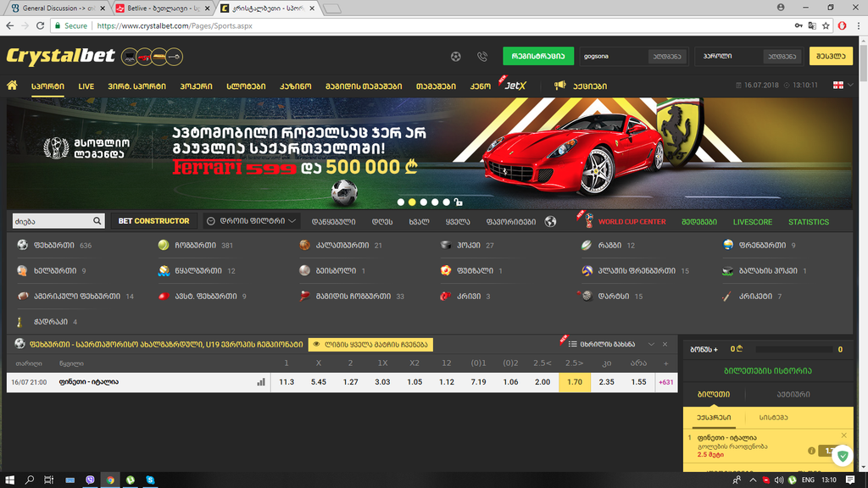The image size is (868, 488).
Task: Click the phone contact icon in header
Action: (482, 57)
